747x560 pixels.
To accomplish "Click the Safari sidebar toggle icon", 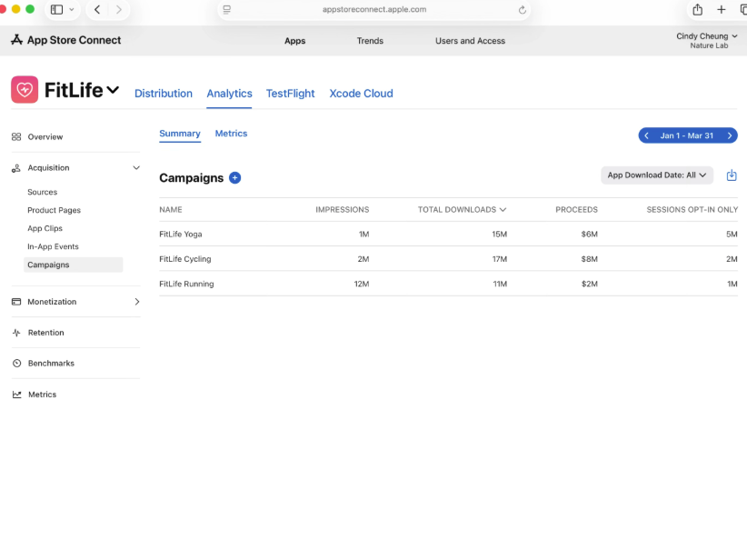I will pyautogui.click(x=56, y=9).
